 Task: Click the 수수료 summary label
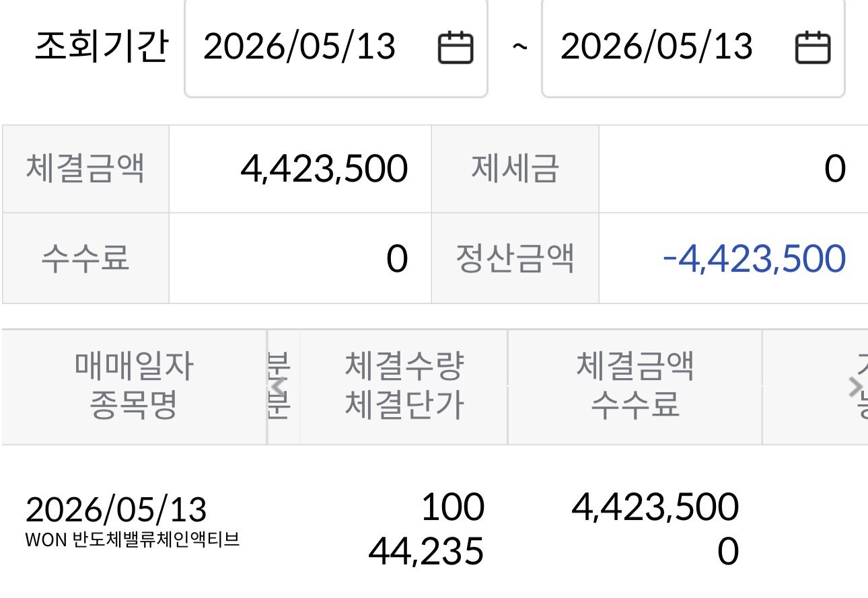85,258
